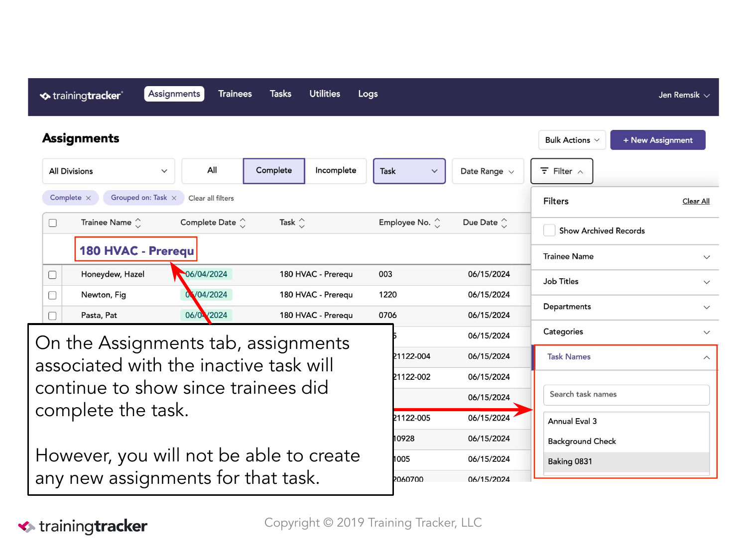Click the footer trainingtracker logo
This screenshot has height=560, width=747.
pyautogui.click(x=83, y=526)
